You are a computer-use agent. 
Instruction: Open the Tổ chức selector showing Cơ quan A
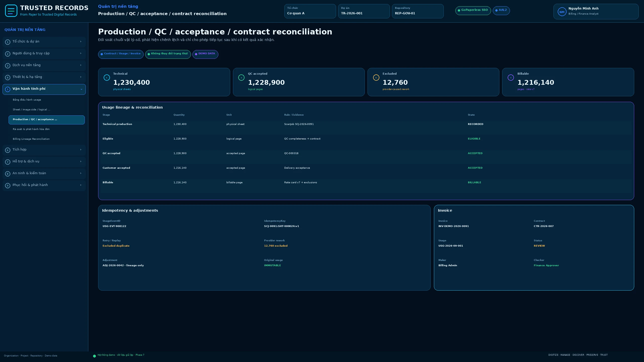pyautogui.click(x=310, y=11)
